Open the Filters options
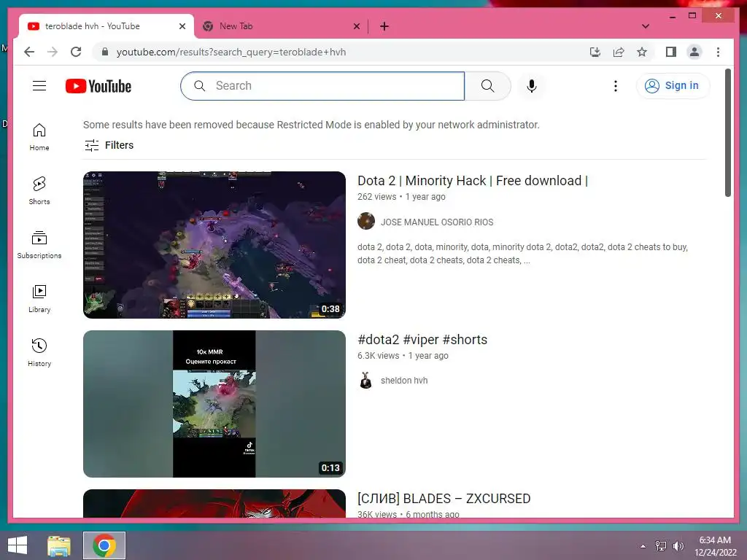Image resolution: width=747 pixels, height=560 pixels. tap(109, 145)
